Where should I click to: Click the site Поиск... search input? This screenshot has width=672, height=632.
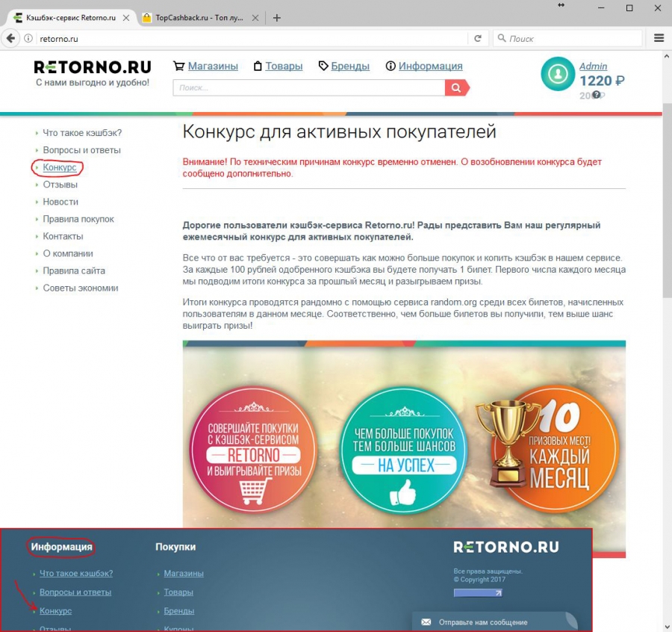pyautogui.click(x=309, y=88)
